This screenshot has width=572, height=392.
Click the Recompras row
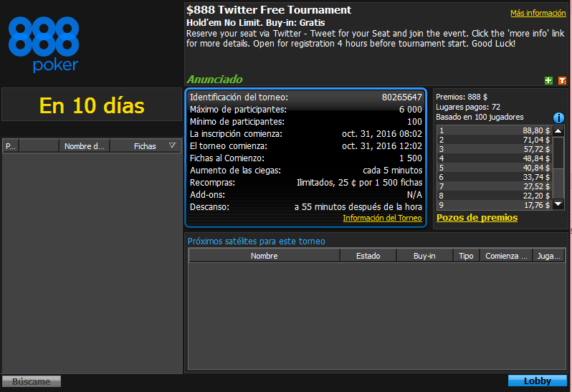[x=305, y=182]
